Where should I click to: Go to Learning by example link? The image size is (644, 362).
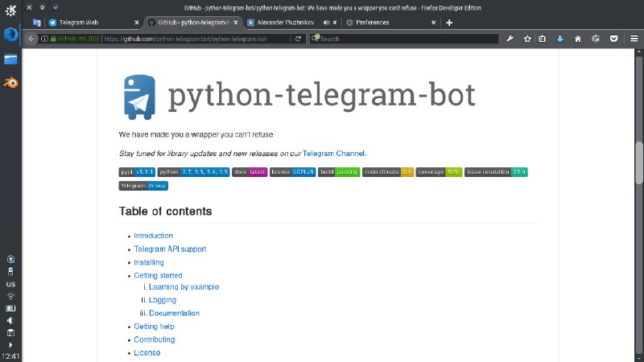[184, 287]
